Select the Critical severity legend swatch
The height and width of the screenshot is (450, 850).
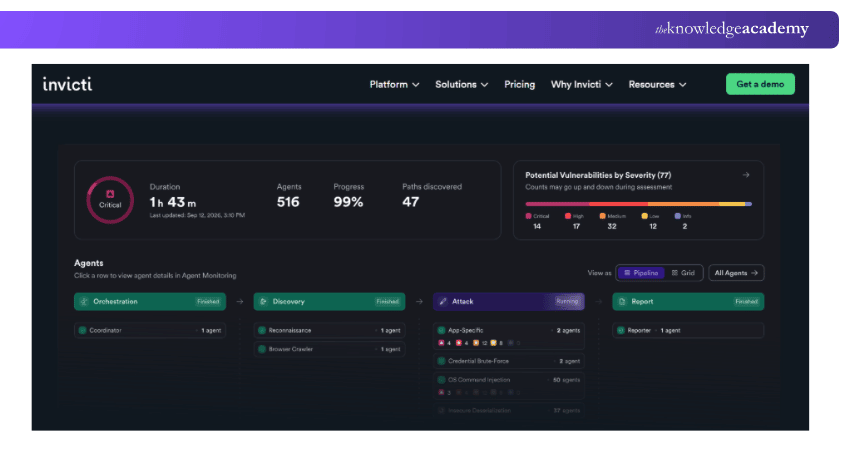tap(529, 216)
